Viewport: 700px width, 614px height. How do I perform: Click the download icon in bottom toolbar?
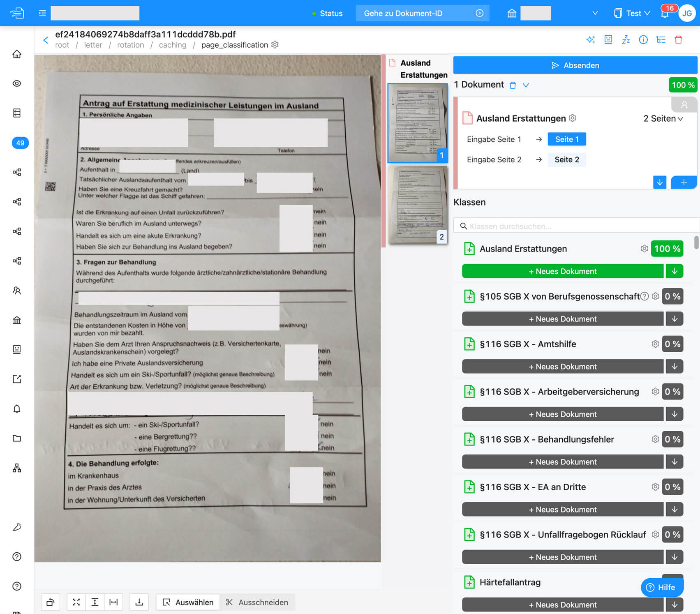click(x=139, y=602)
